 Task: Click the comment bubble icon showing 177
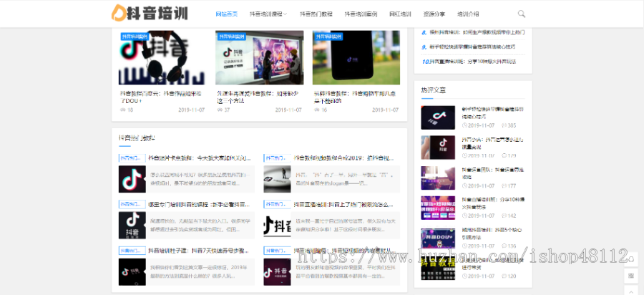click(504, 185)
